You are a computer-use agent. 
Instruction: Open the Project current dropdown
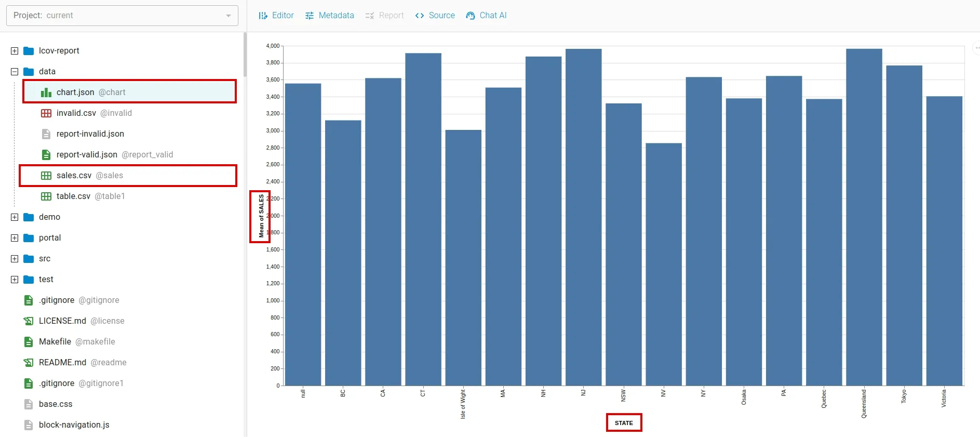coord(122,16)
